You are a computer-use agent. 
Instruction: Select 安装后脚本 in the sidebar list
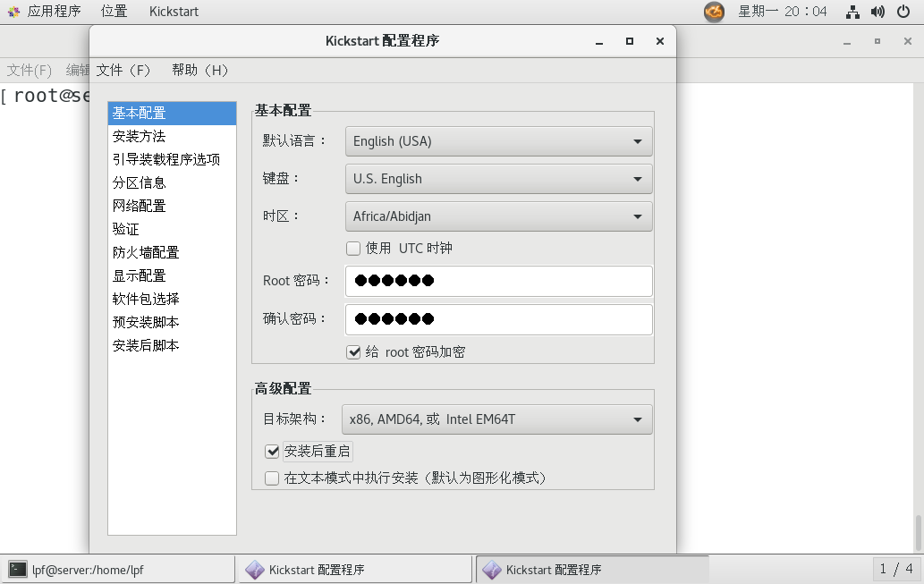[172, 346]
